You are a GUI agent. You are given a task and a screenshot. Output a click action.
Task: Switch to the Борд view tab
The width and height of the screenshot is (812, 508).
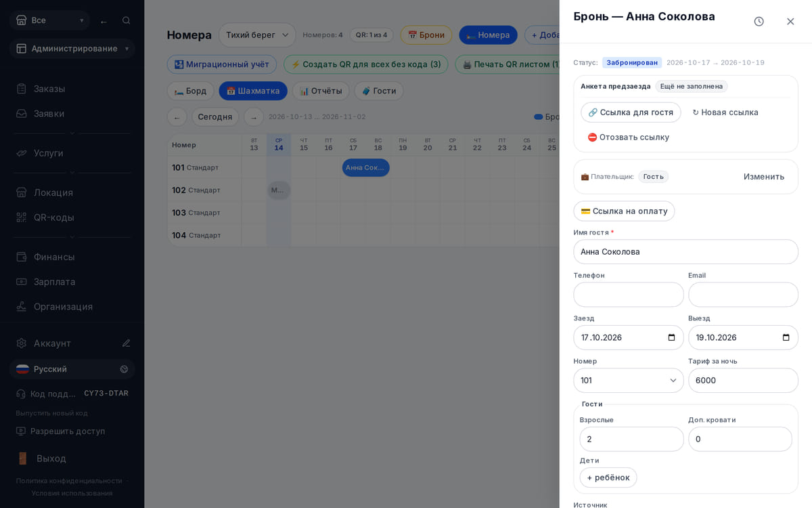coord(191,91)
